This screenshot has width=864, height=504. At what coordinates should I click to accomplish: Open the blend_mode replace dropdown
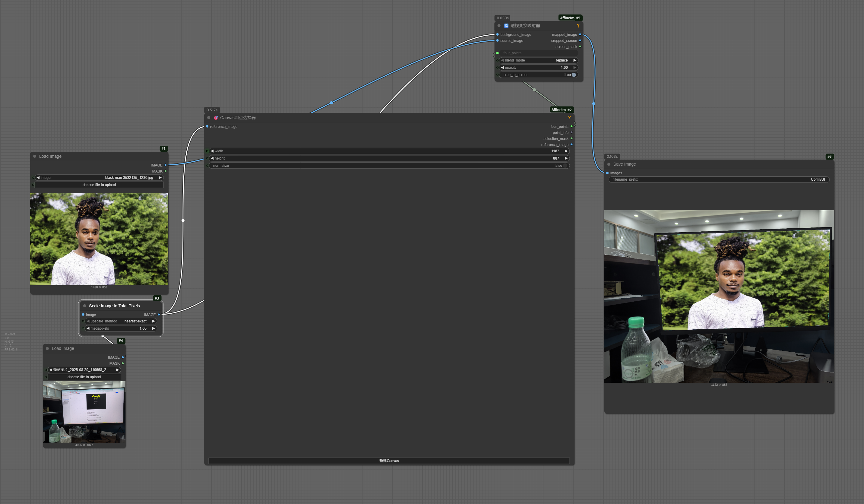539,60
